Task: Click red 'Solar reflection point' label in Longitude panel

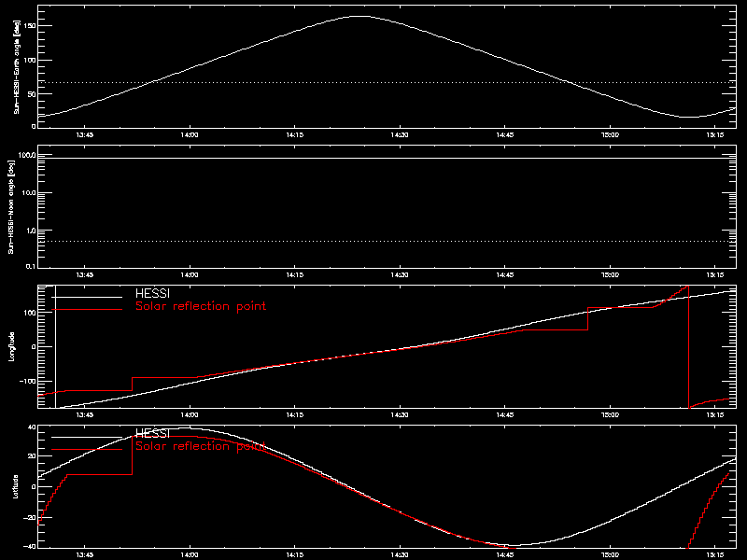Action: 201,306
